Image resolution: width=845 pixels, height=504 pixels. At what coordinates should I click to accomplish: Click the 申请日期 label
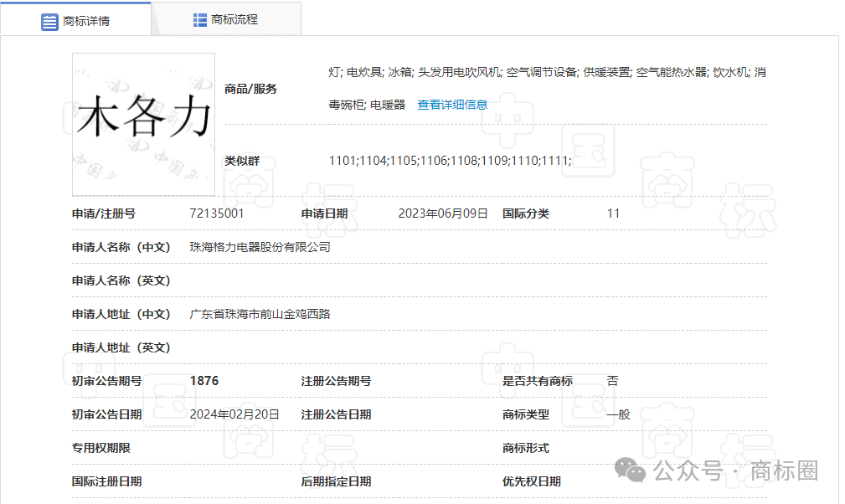click(x=324, y=213)
